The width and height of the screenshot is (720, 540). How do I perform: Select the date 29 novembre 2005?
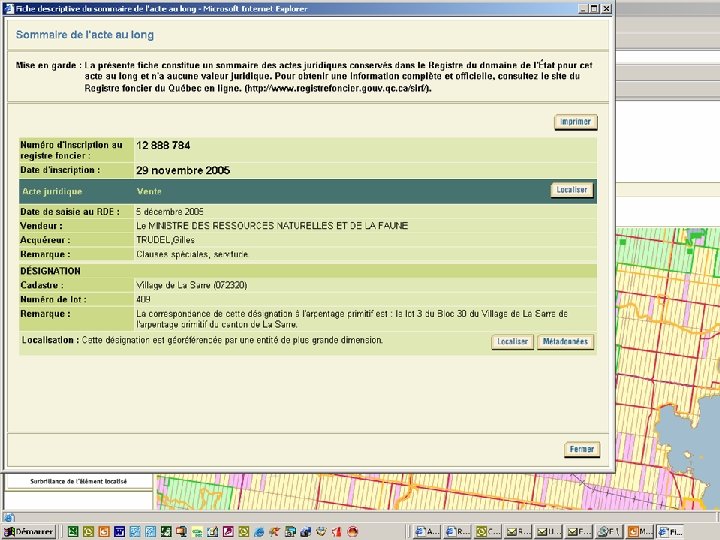click(x=183, y=170)
